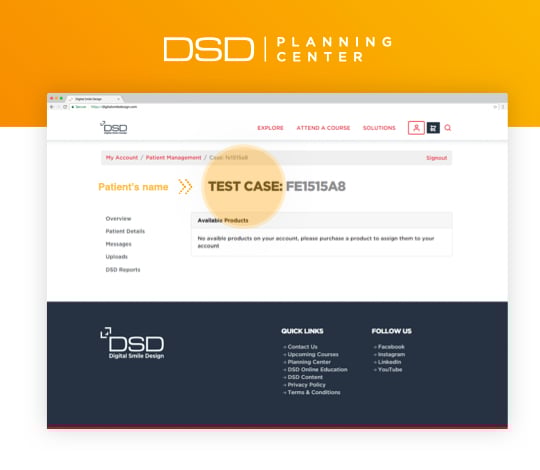Viewport: 540px width, 470px height.
Task: Select DSD Reports in the sidebar
Action: (x=123, y=270)
